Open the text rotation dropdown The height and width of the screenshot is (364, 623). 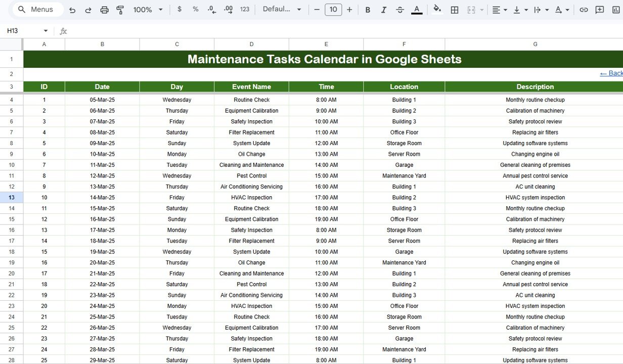point(562,10)
